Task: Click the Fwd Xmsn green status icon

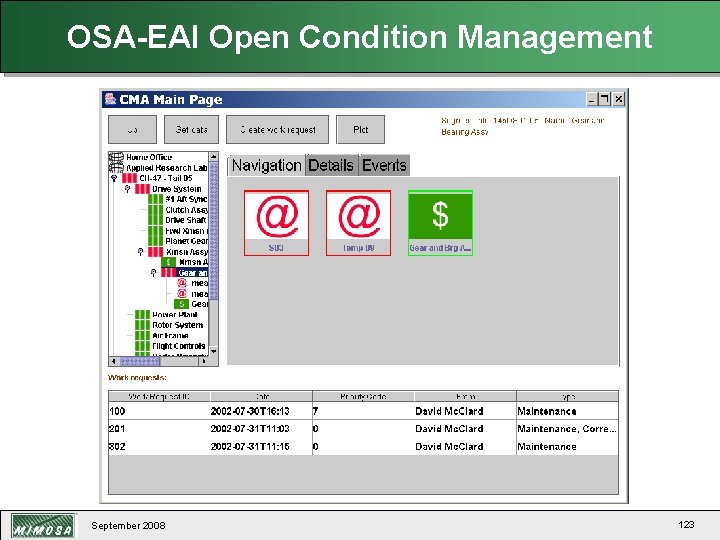Action: tap(155, 231)
